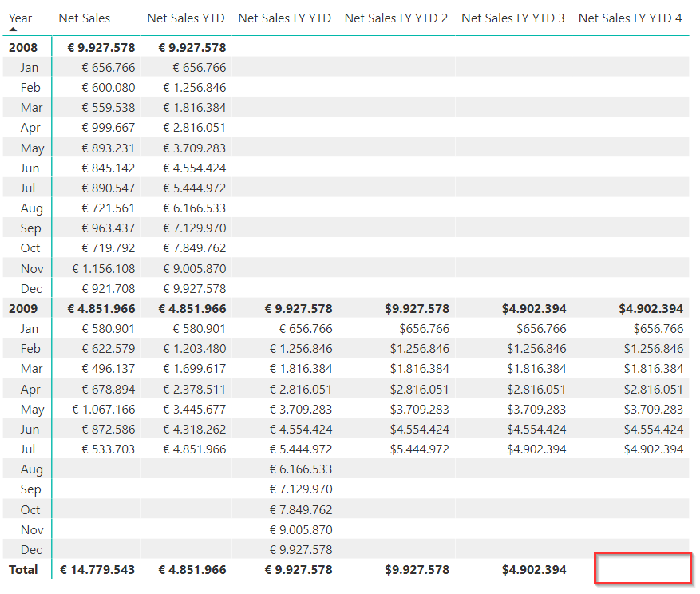The image size is (700, 594).
Task: Sort by the Net Sales column header
Action: (85, 18)
